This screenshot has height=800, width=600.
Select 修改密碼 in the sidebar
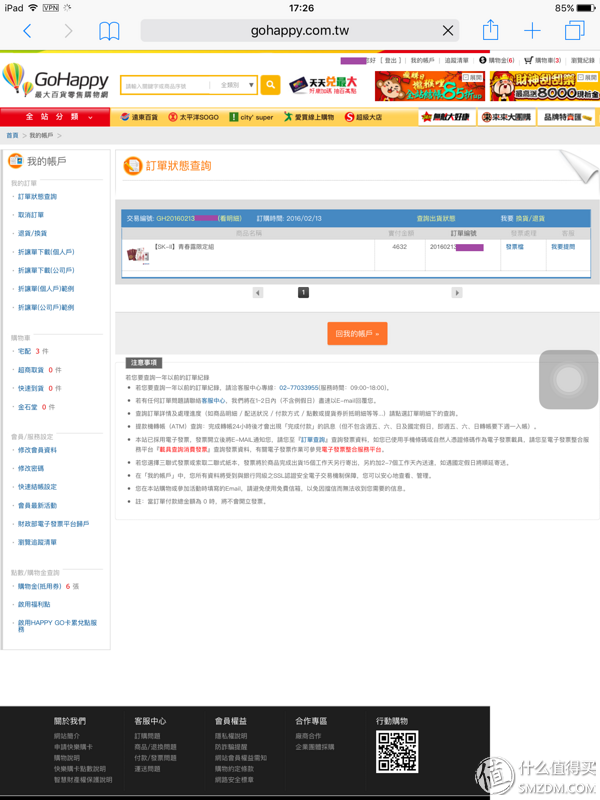tap(31, 468)
